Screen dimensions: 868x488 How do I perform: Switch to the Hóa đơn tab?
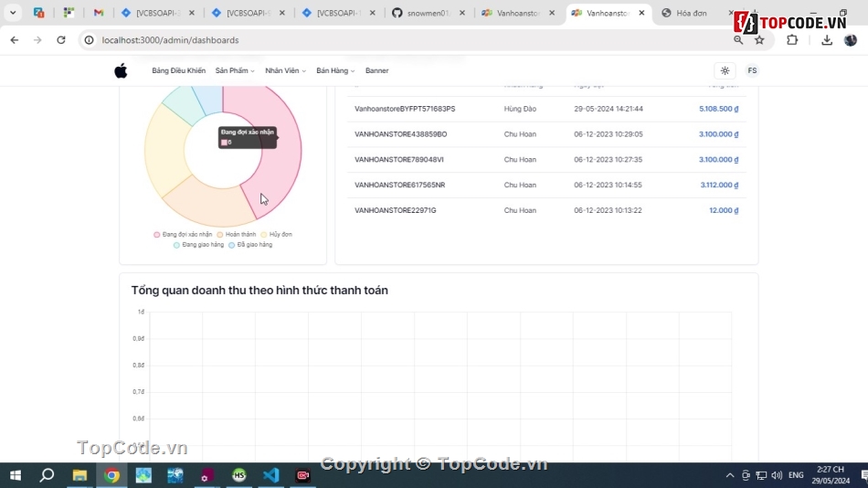click(691, 13)
